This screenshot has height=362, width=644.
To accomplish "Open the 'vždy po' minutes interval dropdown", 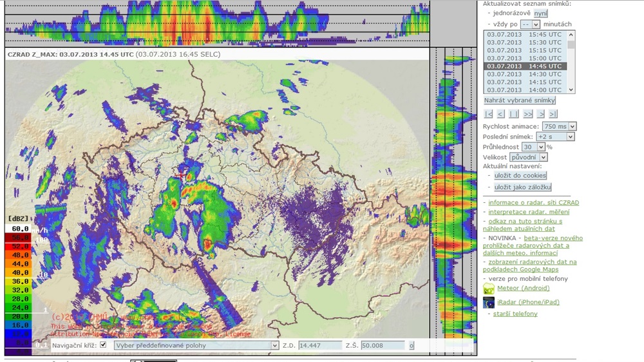I will click(x=530, y=24).
